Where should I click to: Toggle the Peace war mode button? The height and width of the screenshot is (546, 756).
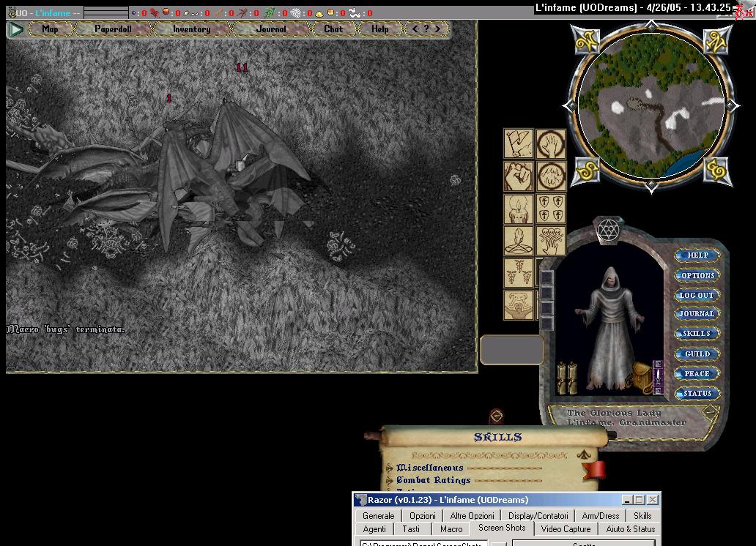(697, 373)
